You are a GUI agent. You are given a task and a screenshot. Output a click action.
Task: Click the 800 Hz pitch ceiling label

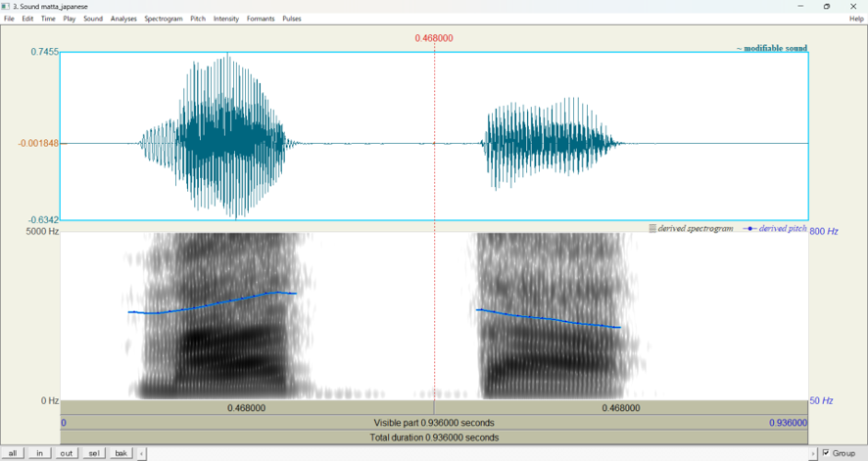(824, 231)
